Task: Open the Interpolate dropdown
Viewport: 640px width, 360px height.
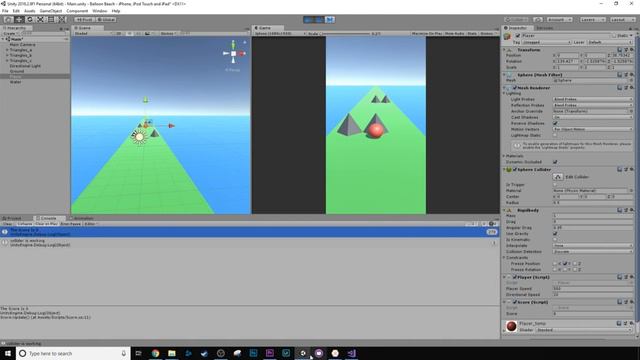Action: click(593, 246)
